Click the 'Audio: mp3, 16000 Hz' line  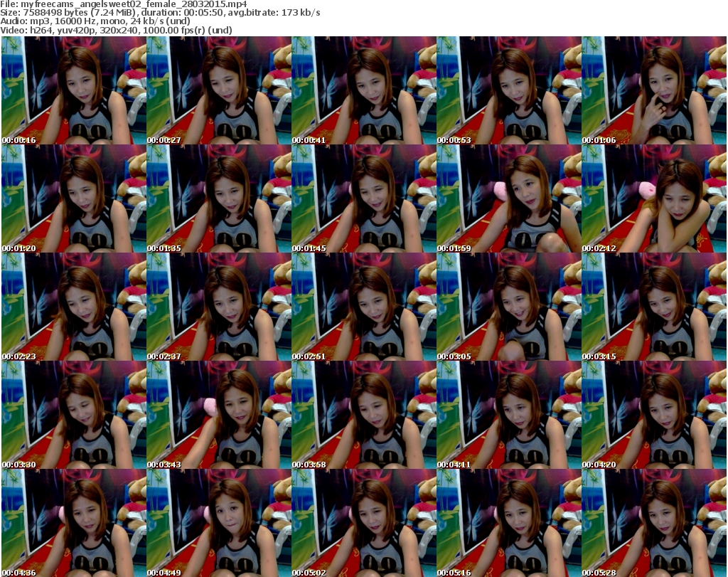(x=95, y=21)
